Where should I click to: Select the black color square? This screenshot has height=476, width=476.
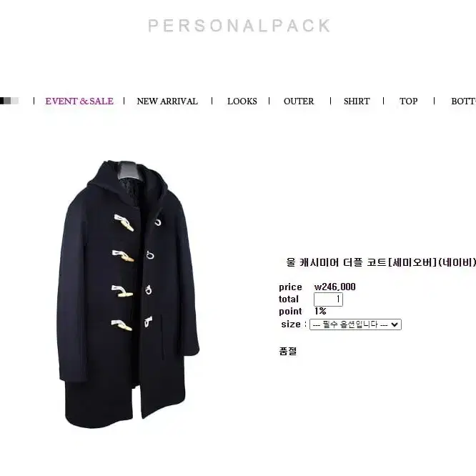coord(2,101)
